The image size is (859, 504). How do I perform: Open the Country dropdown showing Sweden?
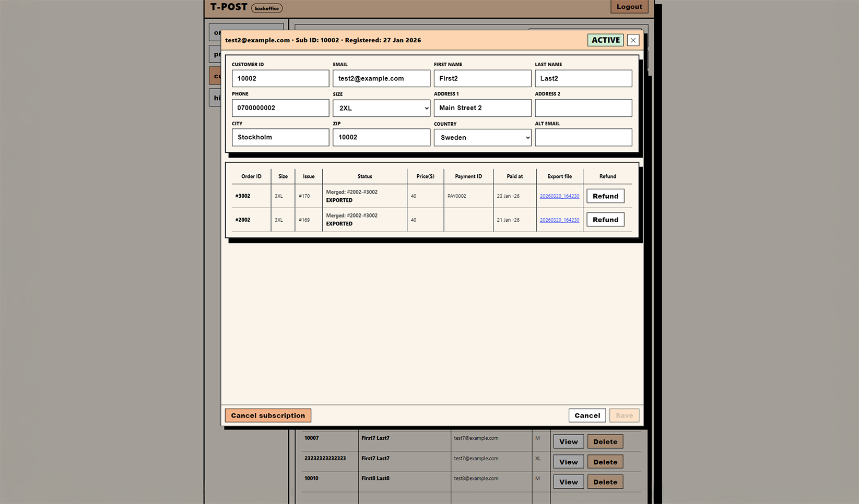[x=481, y=137]
